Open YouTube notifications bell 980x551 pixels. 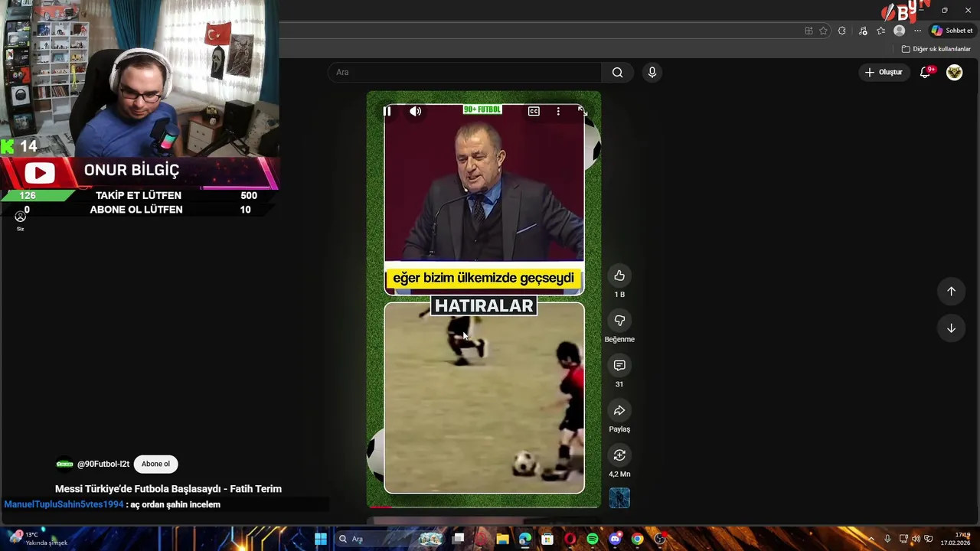tap(926, 72)
